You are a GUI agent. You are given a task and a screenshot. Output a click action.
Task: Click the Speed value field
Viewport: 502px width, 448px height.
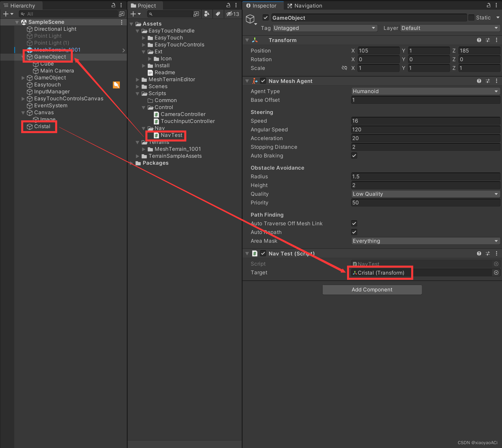click(425, 121)
